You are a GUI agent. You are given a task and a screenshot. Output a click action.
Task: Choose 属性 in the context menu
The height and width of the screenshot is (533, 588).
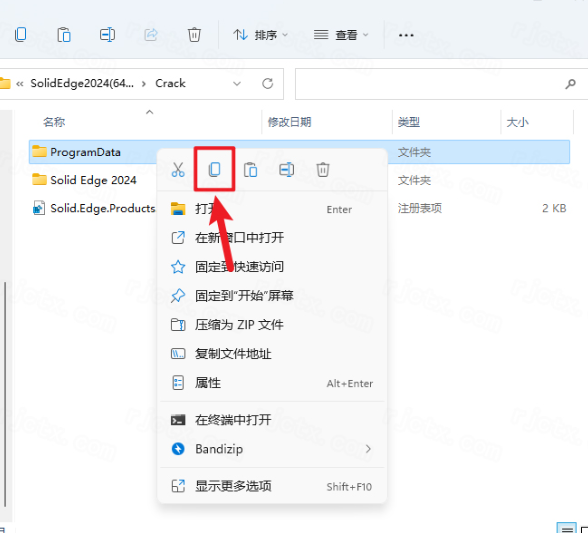(x=272, y=383)
